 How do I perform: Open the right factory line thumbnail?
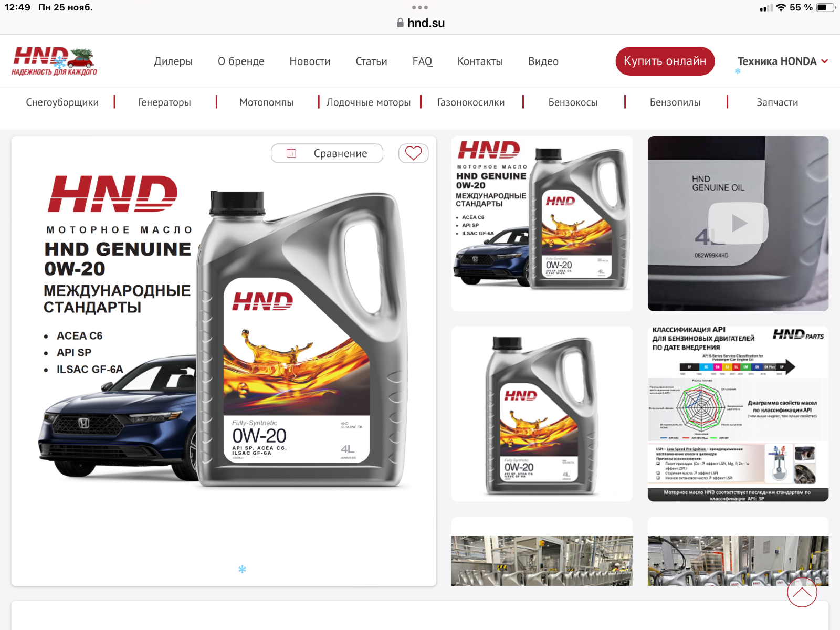pos(738,561)
